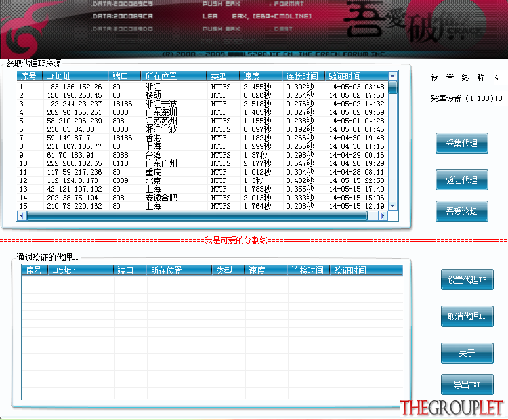Image resolution: width=508 pixels, height=420 pixels.
Task: Click 类型 header in verified proxy list
Action: pyautogui.click(x=228, y=270)
